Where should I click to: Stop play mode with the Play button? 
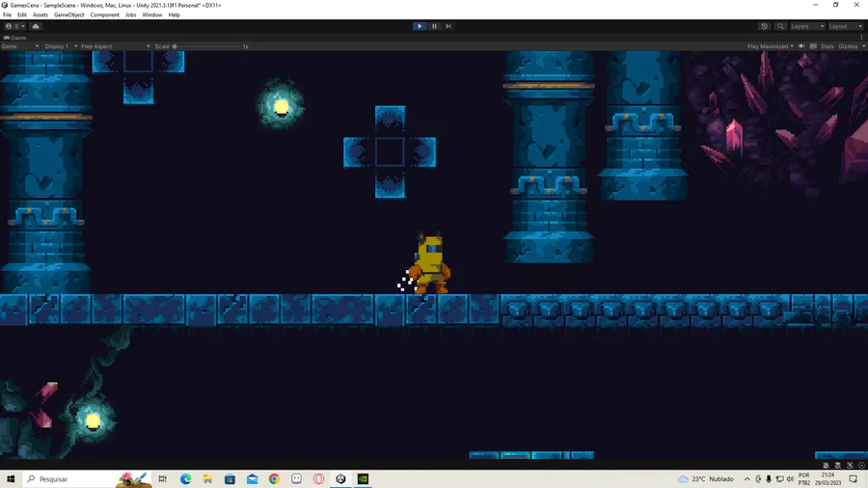click(x=420, y=26)
